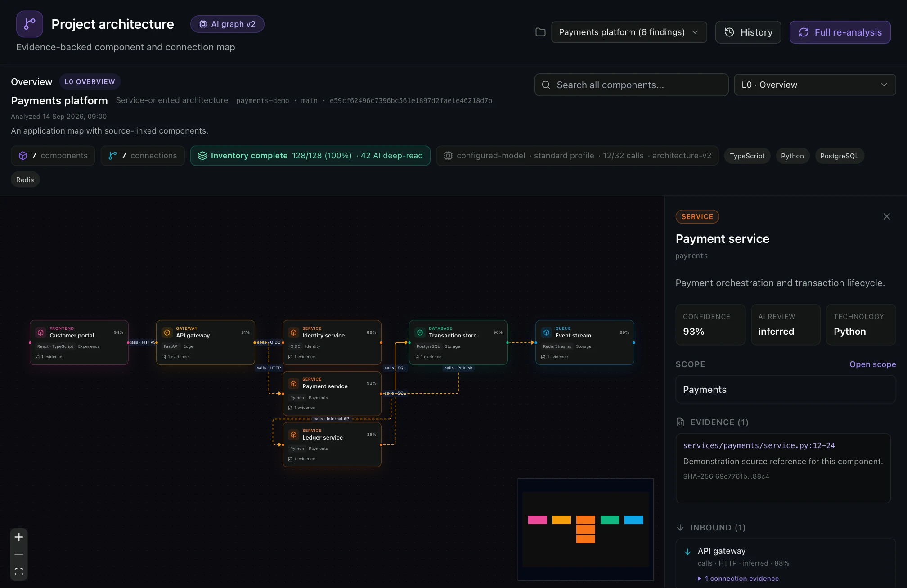The height and width of the screenshot is (588, 907).
Task: Open the Payments platform project dropdown
Action: coord(629,32)
